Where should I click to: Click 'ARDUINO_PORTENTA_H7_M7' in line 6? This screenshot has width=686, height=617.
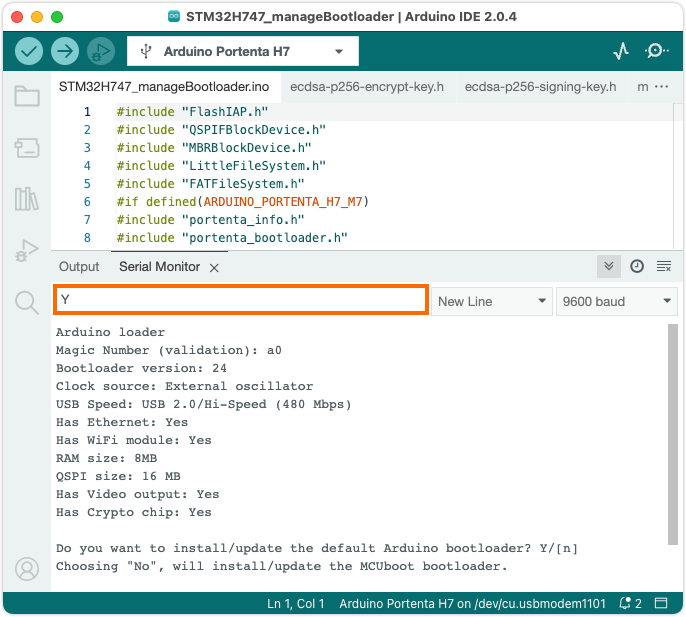click(x=283, y=202)
